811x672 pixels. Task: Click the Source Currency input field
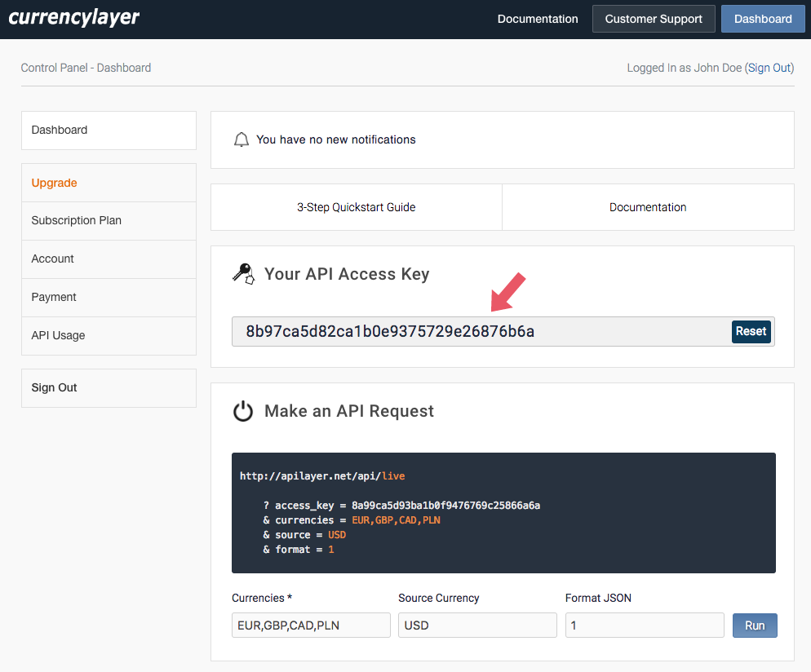coord(477,626)
